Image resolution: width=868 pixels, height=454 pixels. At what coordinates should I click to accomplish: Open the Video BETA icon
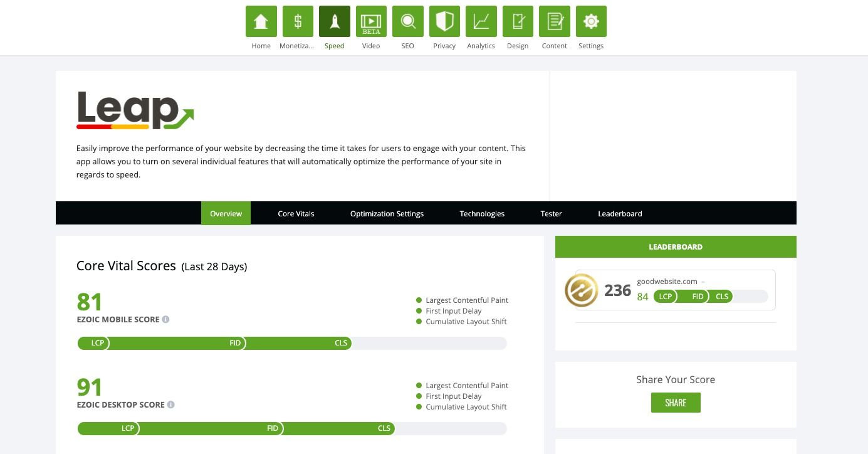click(371, 21)
